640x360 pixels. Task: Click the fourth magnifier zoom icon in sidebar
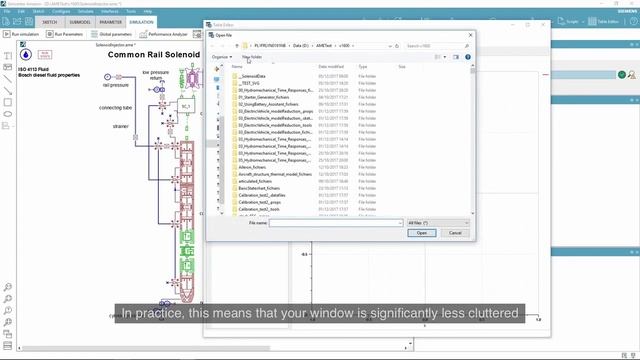pos(7,322)
